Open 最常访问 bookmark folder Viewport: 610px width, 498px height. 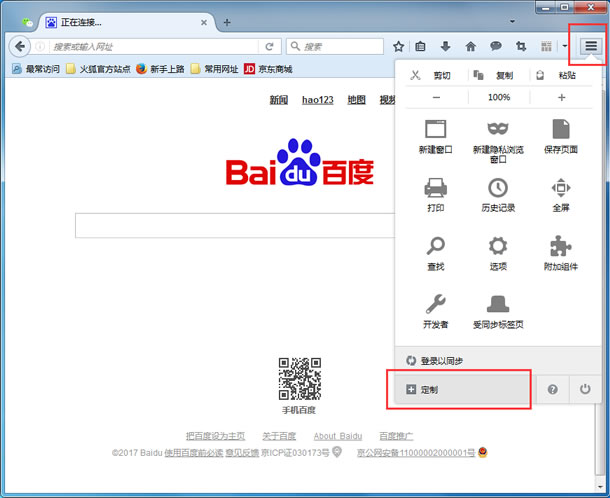point(35,69)
